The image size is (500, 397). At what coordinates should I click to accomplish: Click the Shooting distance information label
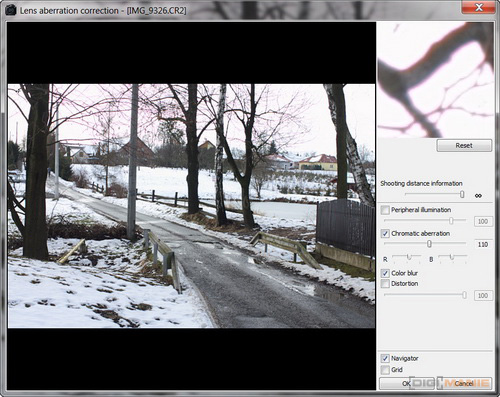tap(421, 183)
